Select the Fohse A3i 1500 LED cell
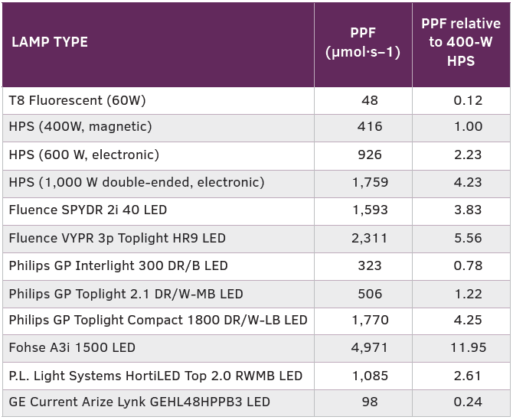 tap(72, 347)
